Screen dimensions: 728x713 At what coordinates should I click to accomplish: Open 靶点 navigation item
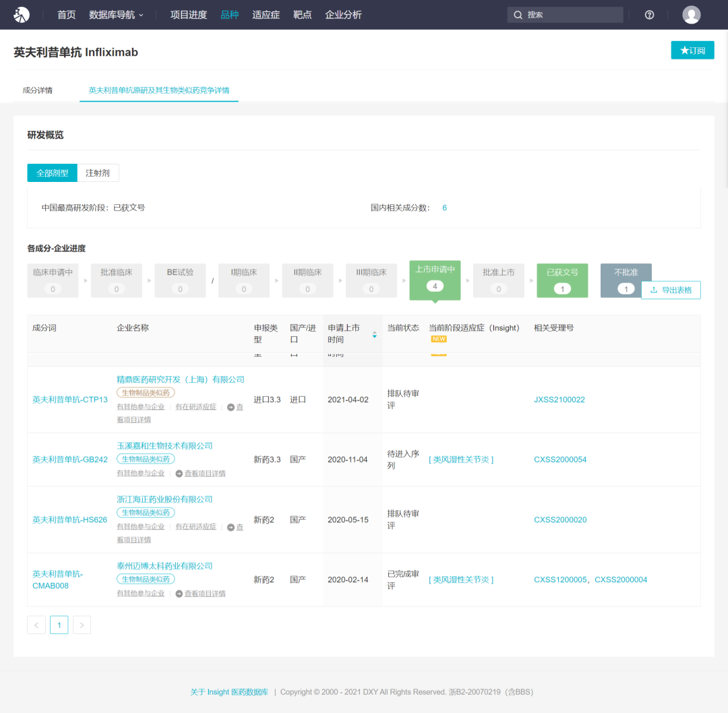tap(302, 15)
